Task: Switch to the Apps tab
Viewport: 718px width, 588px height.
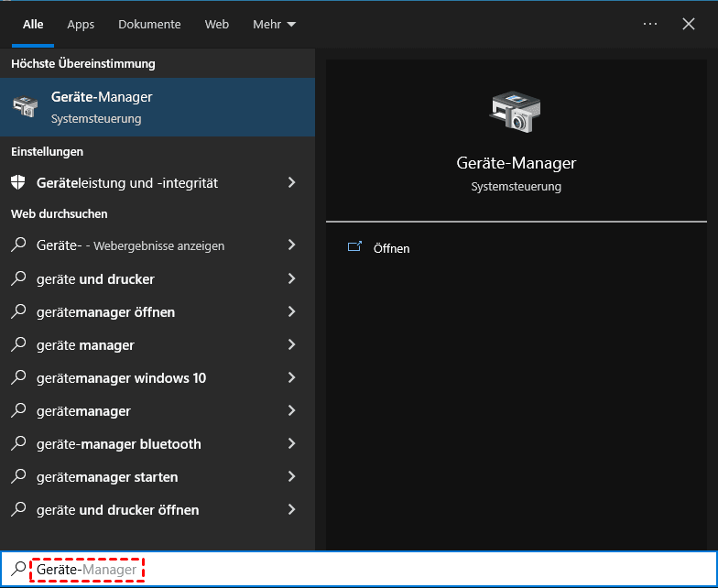Action: click(81, 24)
